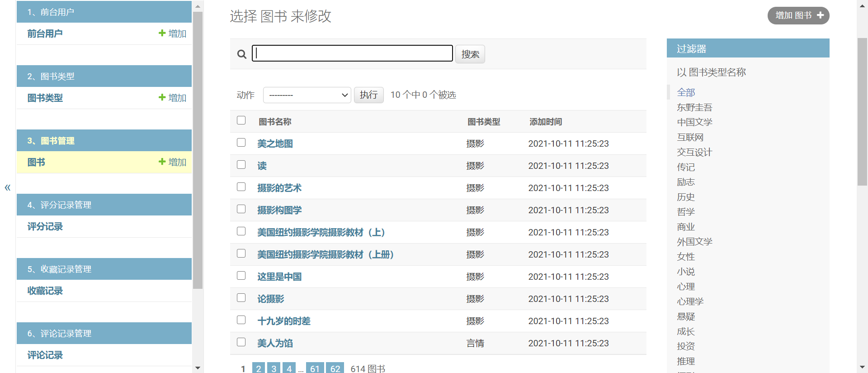Check the box for 美人为馅
The width and height of the screenshot is (868, 373).
click(x=241, y=342)
